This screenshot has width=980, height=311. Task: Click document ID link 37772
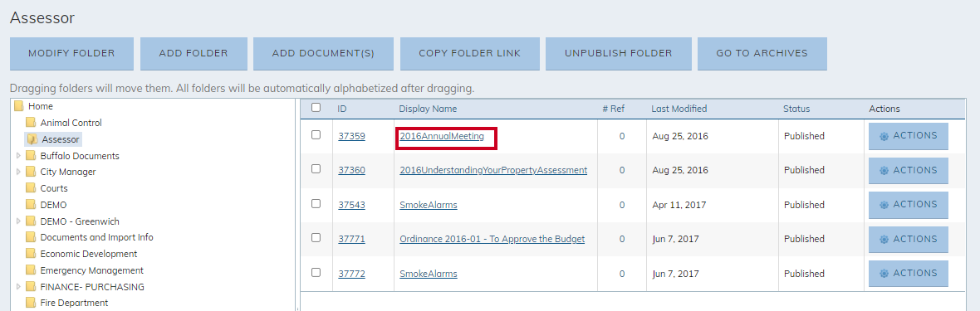(351, 274)
